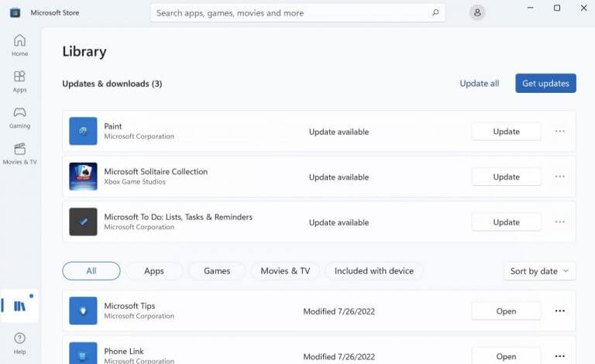Expand the Sort by date dropdown

pos(539,271)
